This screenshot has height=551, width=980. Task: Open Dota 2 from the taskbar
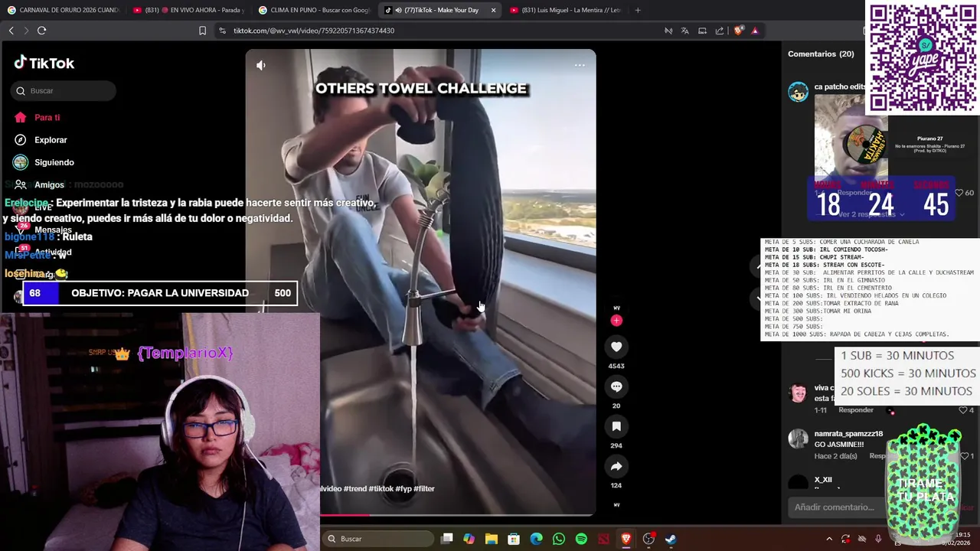604,539
